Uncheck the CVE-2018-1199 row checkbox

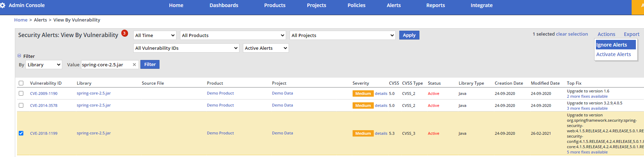(21, 133)
